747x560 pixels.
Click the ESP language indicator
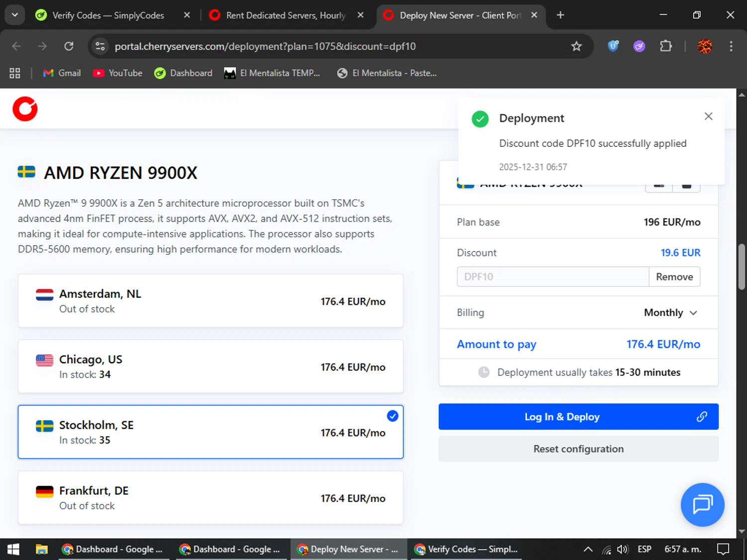tap(644, 550)
